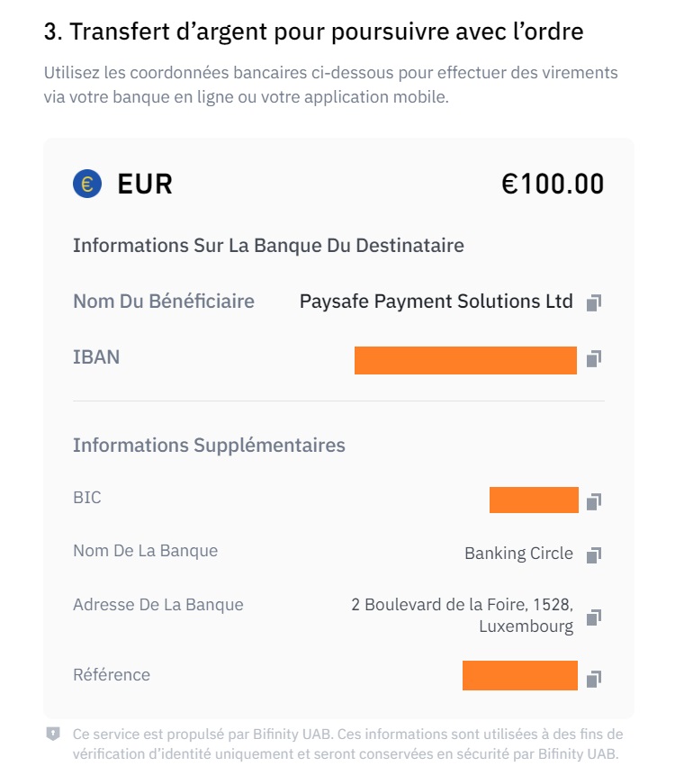Click the shield icon beside the Bifinity notice

53,734
